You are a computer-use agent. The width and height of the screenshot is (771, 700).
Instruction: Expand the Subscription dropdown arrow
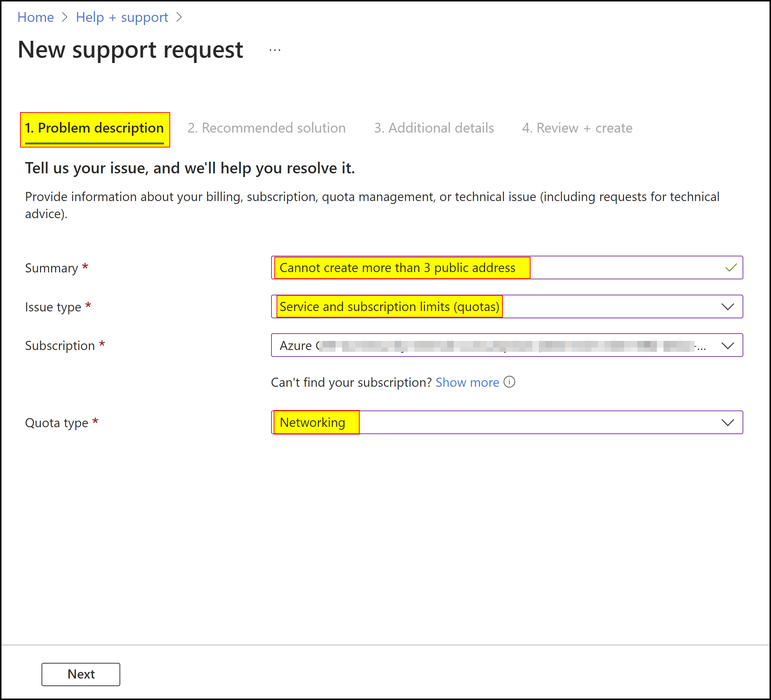[x=727, y=346]
